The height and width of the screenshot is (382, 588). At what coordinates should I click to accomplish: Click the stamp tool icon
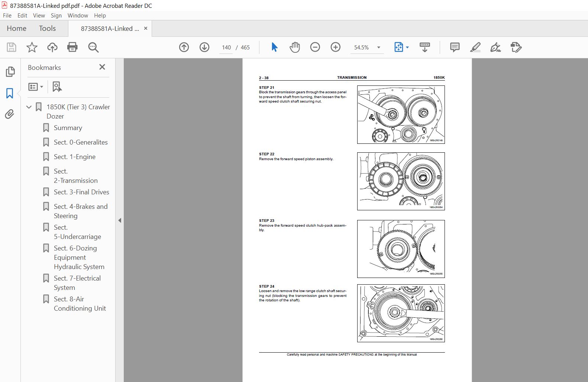[x=516, y=47]
